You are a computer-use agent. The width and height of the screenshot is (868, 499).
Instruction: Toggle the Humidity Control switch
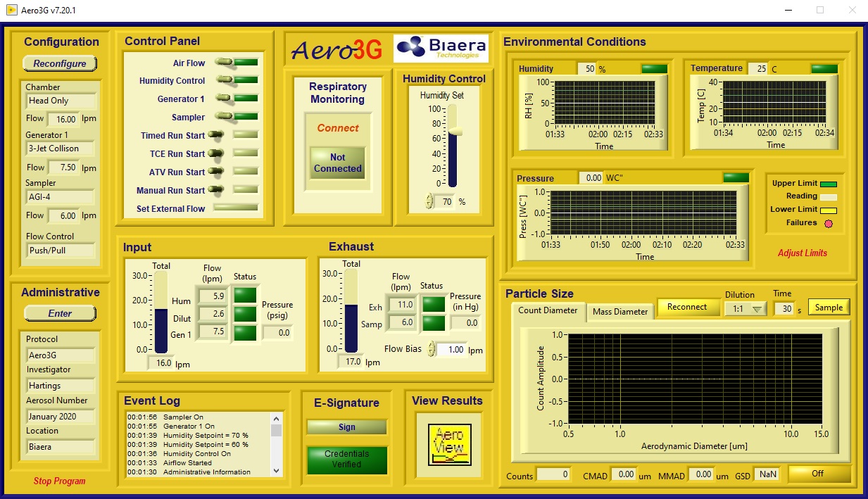(225, 80)
